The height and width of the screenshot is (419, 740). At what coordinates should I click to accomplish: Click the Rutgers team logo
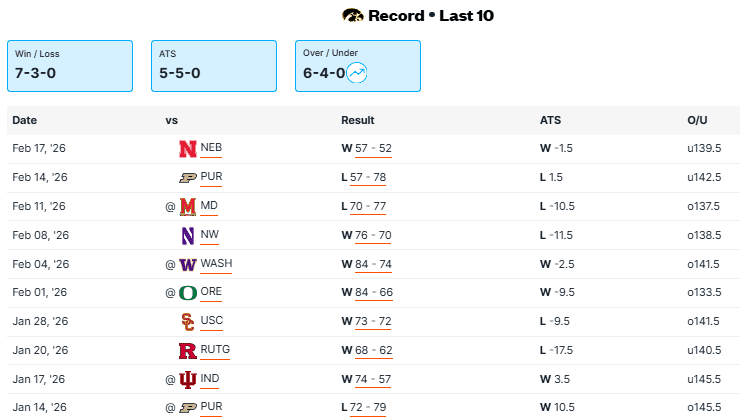[187, 351]
